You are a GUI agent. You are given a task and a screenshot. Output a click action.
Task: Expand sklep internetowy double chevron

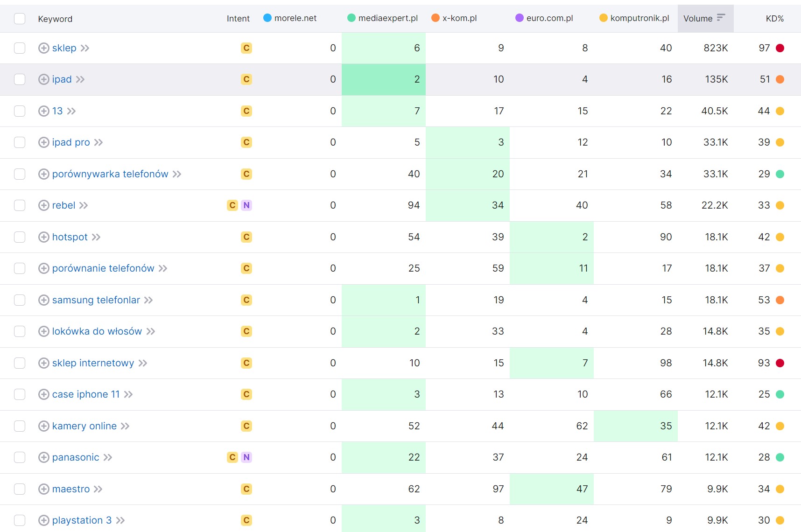(143, 363)
